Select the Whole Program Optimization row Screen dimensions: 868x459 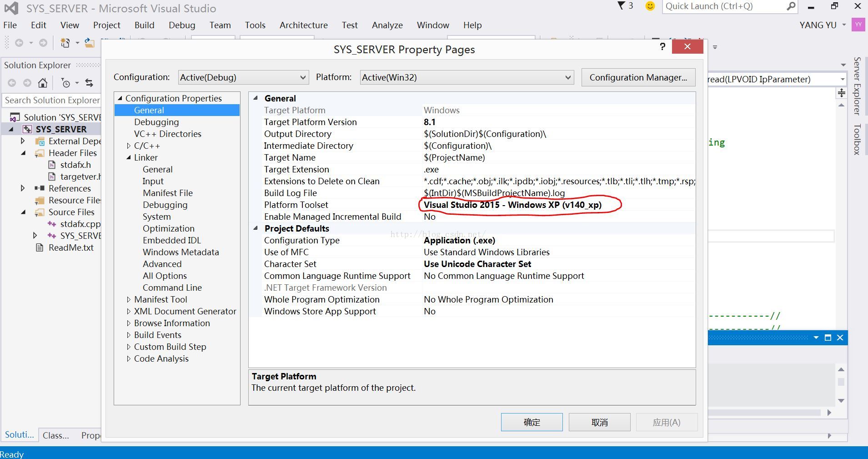tap(479, 299)
